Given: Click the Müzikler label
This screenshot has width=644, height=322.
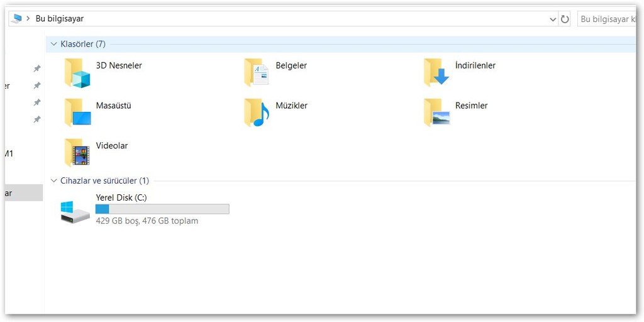Looking at the screenshot, I should pyautogui.click(x=292, y=105).
